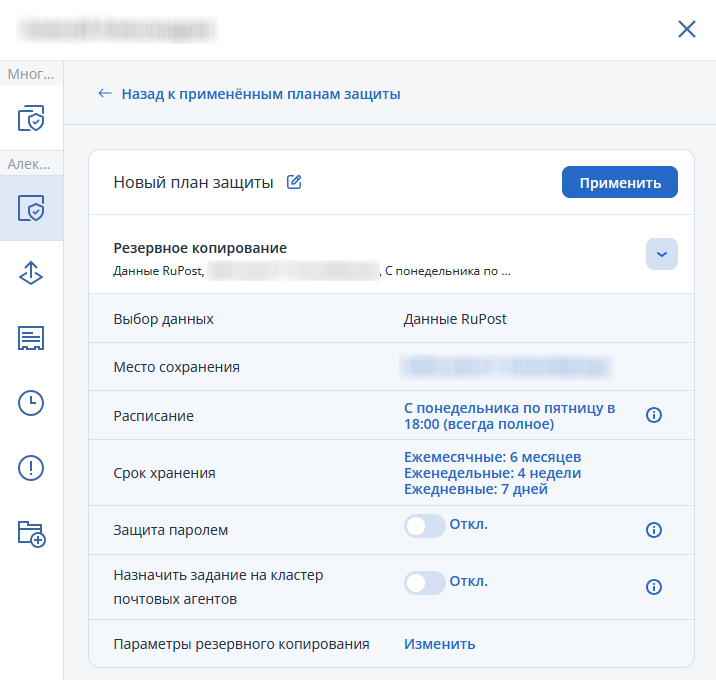This screenshot has width=716, height=680.
Task: Open retention link Ежемесячные: 6 месяцев
Action: point(493,457)
